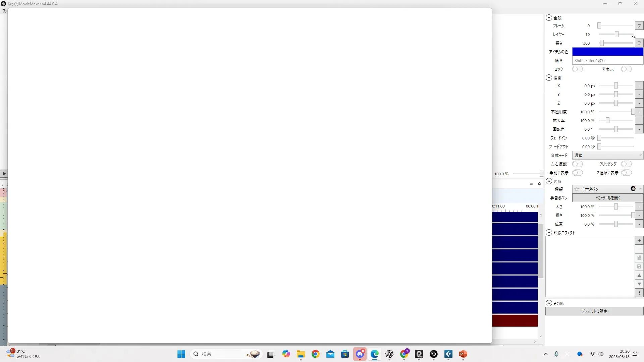Toggle the 非表示 switch
This screenshot has width=644, height=362.
626,69
